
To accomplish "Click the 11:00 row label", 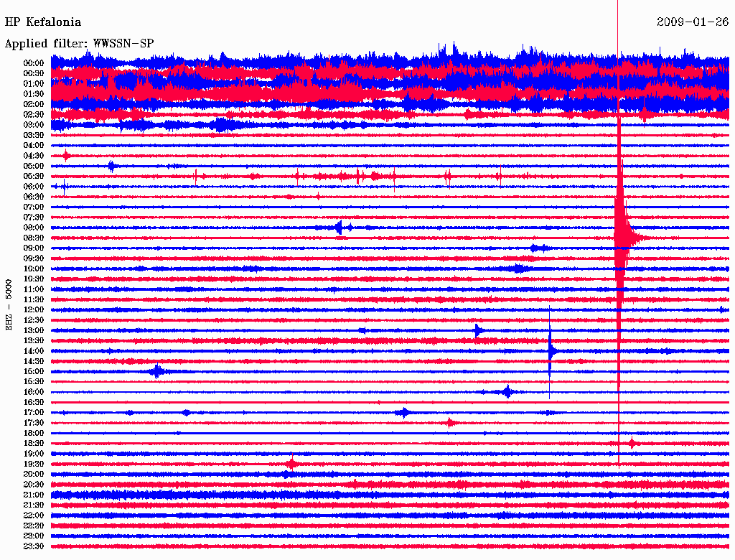I will (x=34, y=289).
